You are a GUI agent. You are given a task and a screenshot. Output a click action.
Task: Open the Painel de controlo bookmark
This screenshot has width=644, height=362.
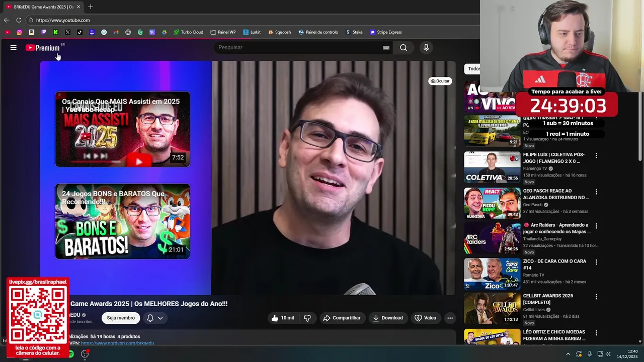coord(318,32)
